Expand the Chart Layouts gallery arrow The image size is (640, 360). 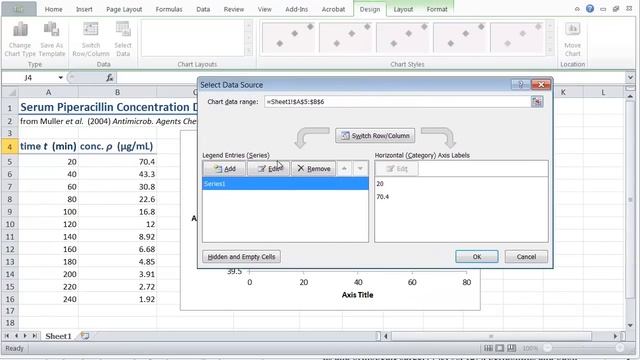point(249,50)
